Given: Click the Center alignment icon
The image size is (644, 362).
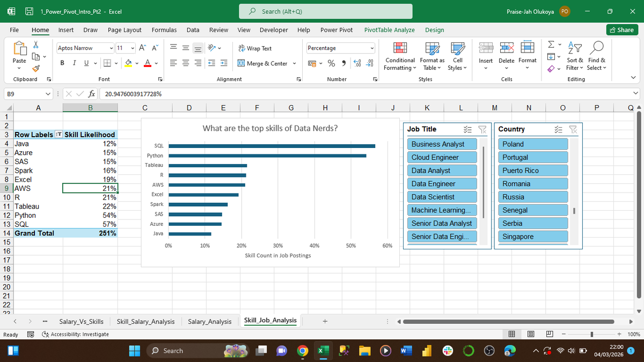Looking at the screenshot, I should click(186, 64).
